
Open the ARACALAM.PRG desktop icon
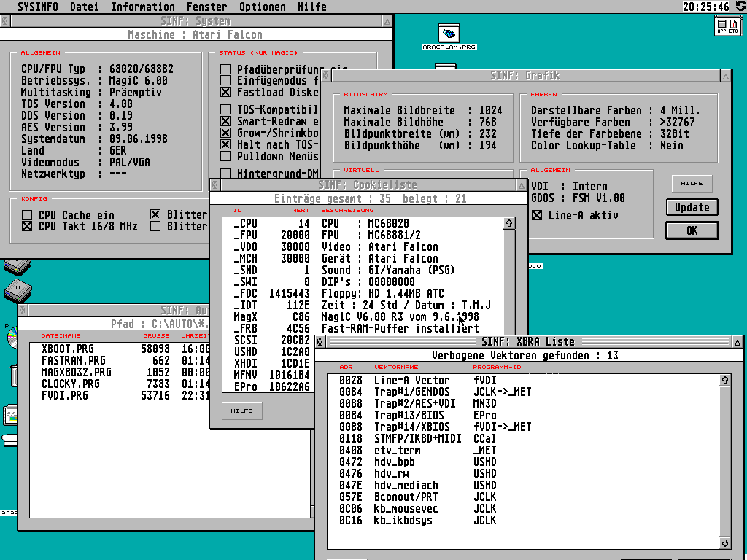449,37
